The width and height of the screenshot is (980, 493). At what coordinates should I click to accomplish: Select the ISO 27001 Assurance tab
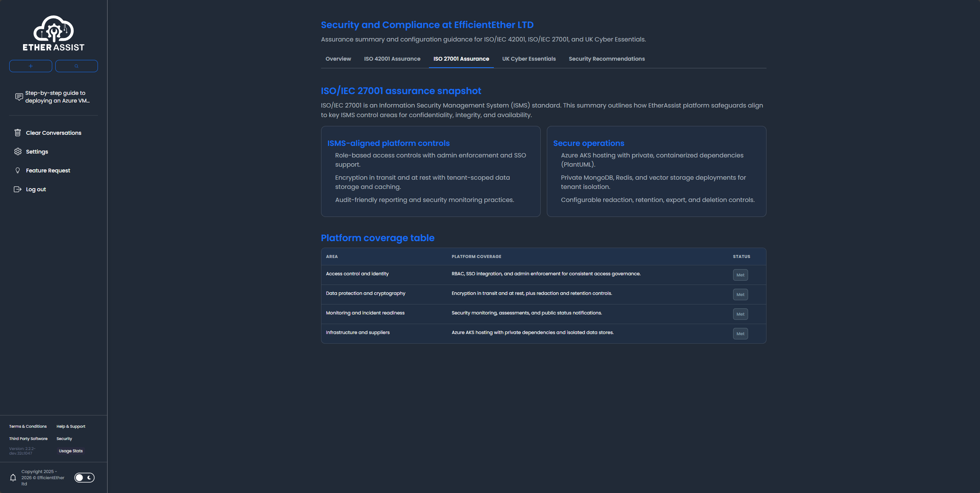click(461, 59)
